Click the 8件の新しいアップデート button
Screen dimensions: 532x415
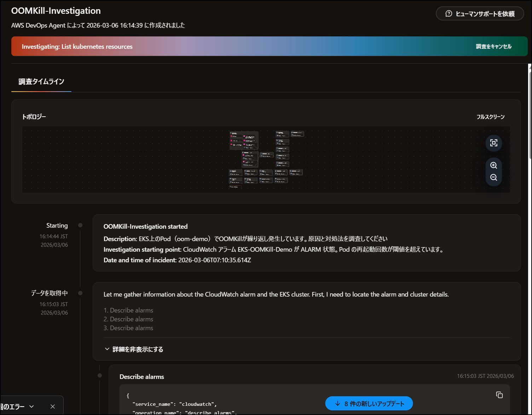pos(369,403)
